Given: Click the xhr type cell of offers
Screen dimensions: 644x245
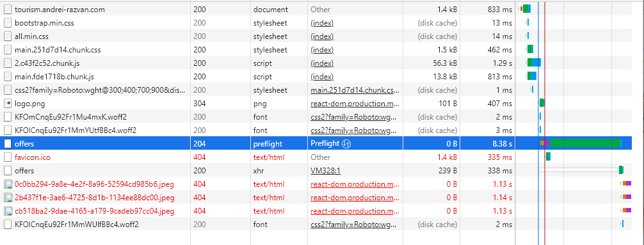Looking at the screenshot, I should [x=259, y=171].
